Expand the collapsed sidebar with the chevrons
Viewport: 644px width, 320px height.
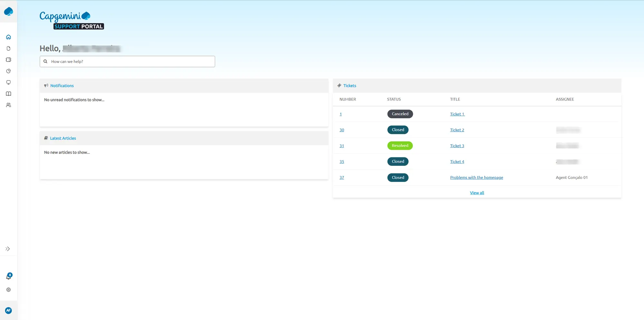click(x=7, y=249)
